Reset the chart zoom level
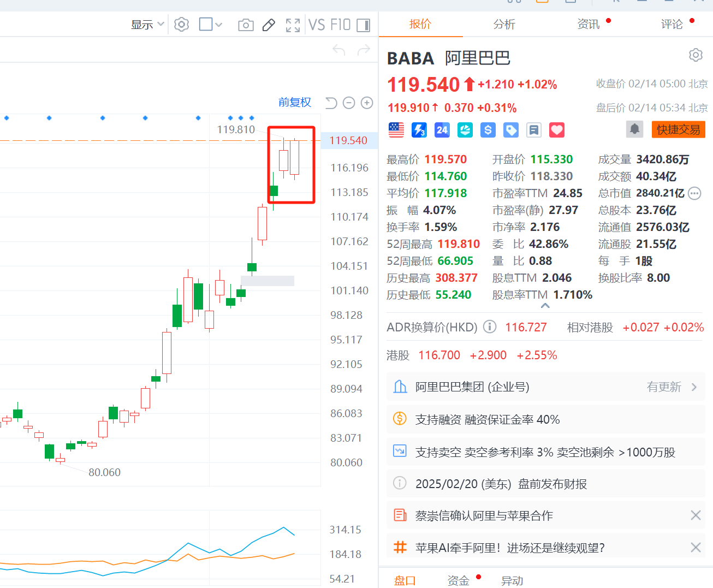Image resolution: width=713 pixels, height=588 pixels. pos(331,103)
